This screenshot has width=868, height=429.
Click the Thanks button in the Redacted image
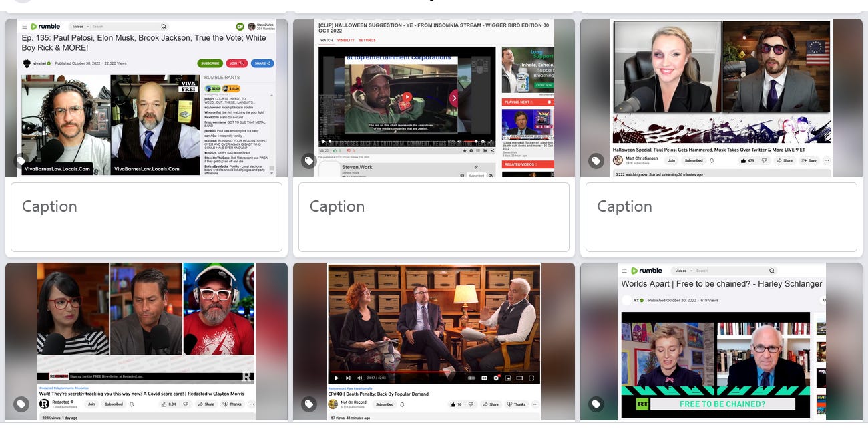coord(232,404)
